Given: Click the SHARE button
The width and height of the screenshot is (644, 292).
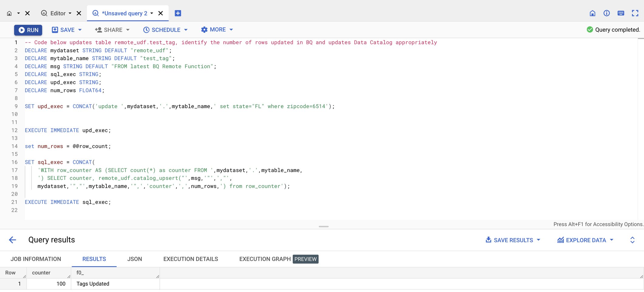Looking at the screenshot, I should 108,30.
